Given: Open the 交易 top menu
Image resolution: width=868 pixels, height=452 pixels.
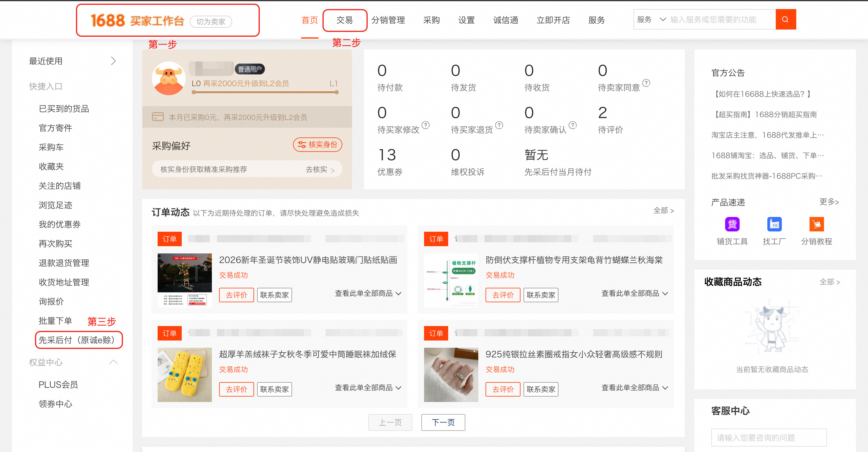Looking at the screenshot, I should pos(344,20).
